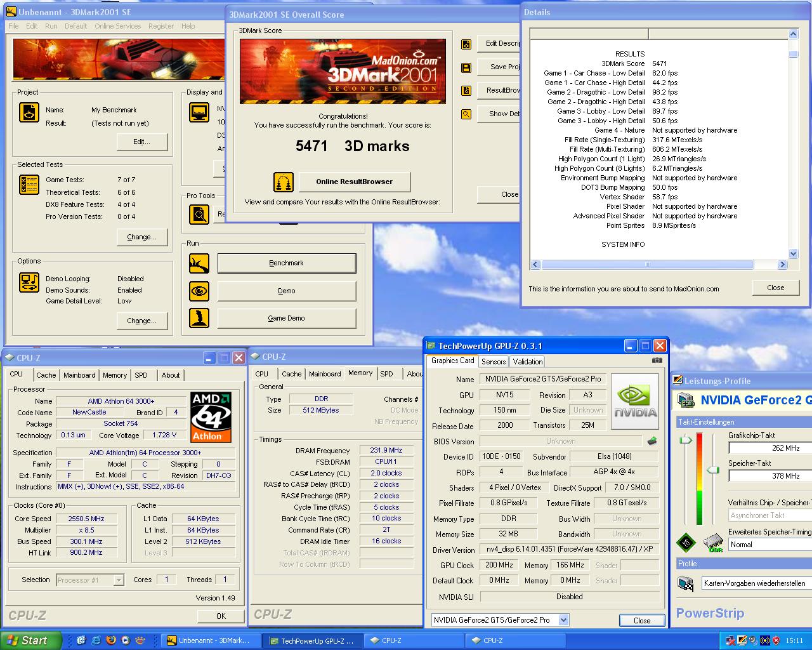Click OK in the CPU-Z window
Screen dimensions: 812x650
[x=221, y=616]
